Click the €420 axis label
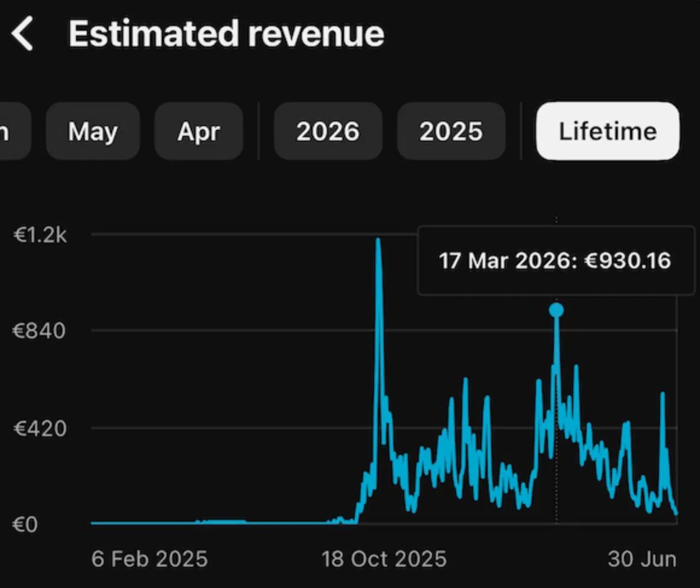 (x=40, y=428)
